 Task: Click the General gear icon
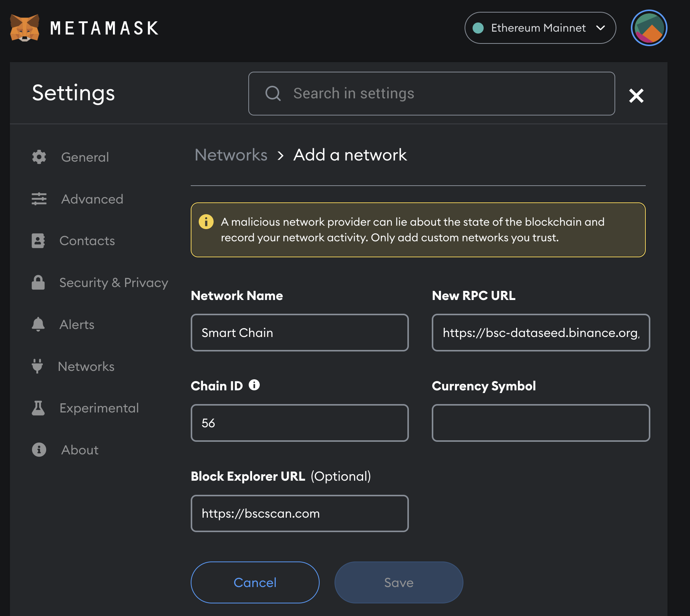pos(39,157)
